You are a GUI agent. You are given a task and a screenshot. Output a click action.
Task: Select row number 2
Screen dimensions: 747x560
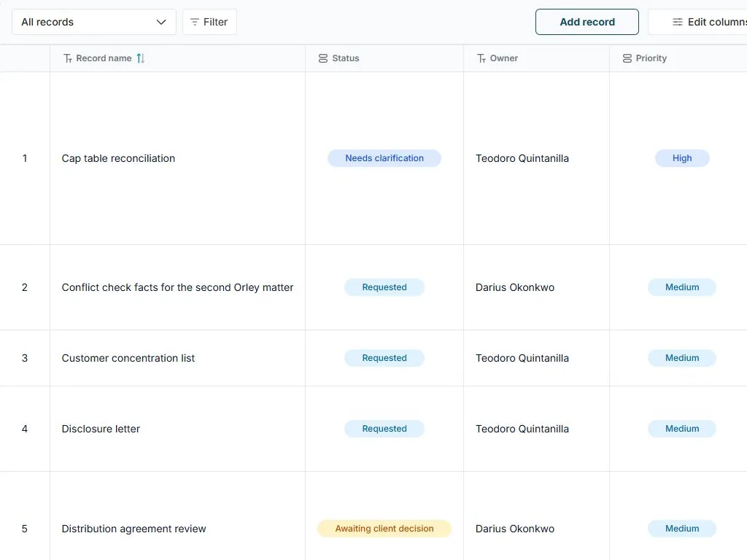[x=25, y=287]
